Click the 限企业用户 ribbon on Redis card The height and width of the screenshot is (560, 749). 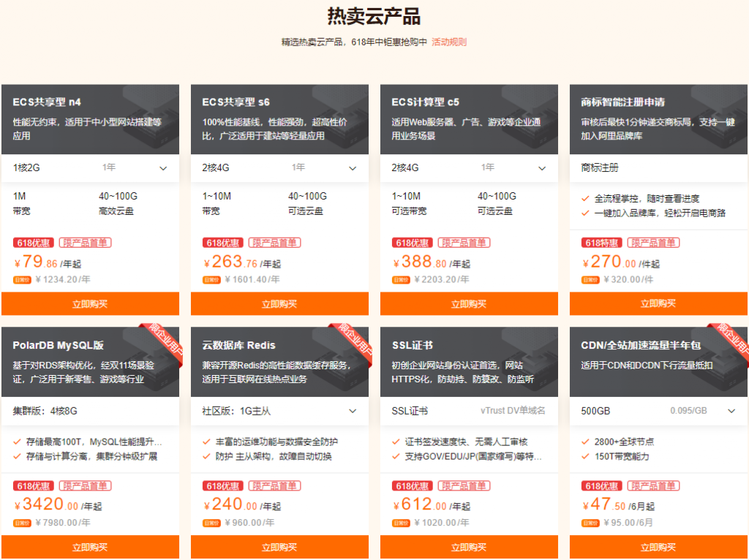click(x=352, y=343)
